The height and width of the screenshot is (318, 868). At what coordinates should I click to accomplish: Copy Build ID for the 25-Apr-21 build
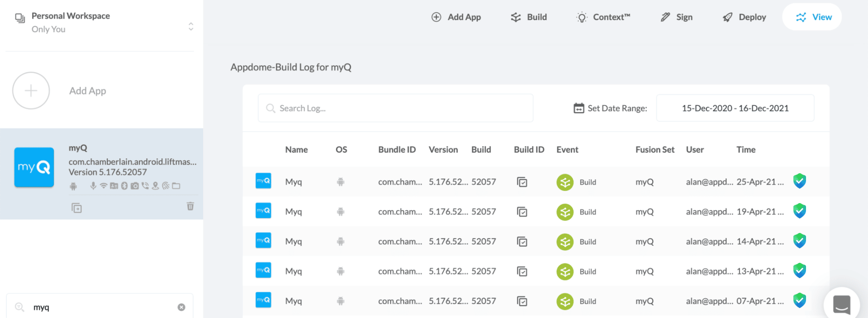[x=522, y=182]
